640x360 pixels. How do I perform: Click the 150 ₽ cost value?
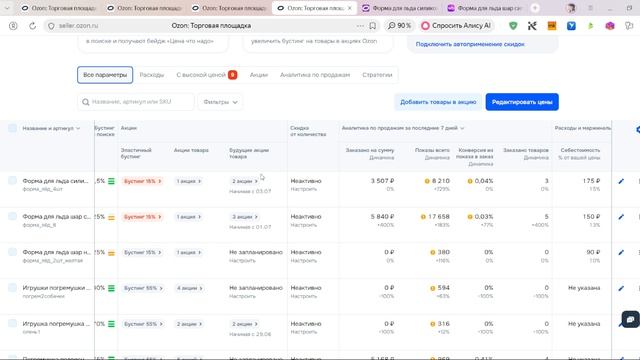coord(591,216)
